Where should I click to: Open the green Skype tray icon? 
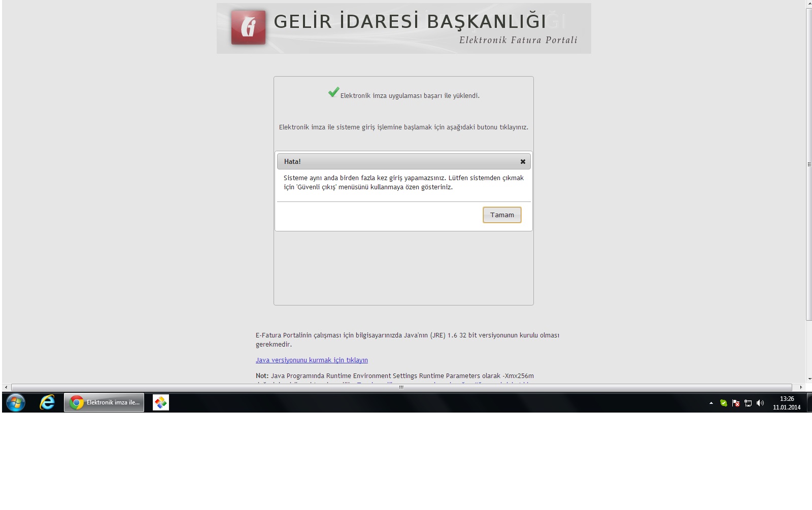pyautogui.click(x=724, y=403)
